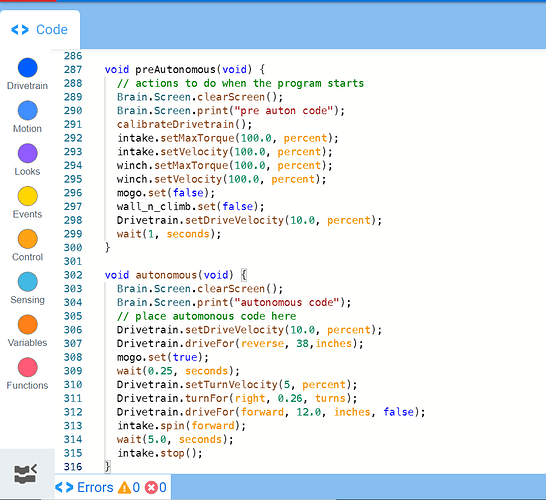Viewport: 546px width, 500px height.
Task: Open the Errors panel label
Action: 95,487
